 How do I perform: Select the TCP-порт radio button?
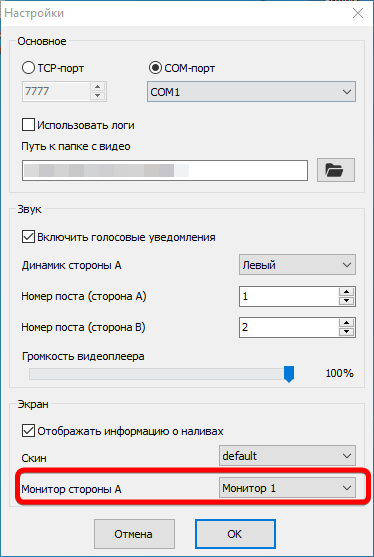28,67
